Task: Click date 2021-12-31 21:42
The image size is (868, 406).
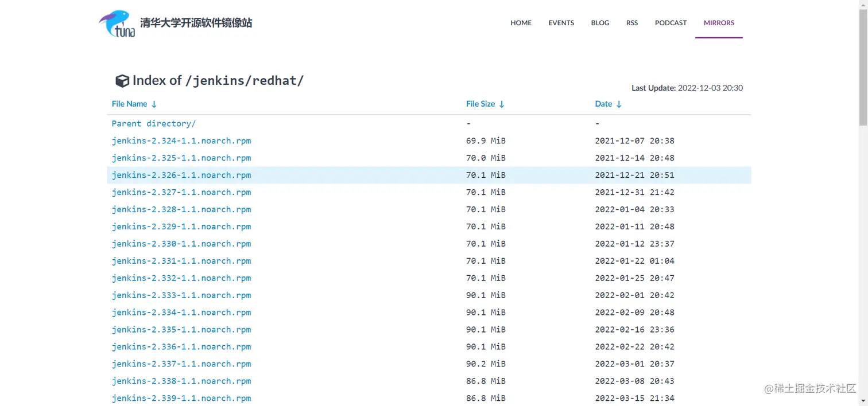Action: click(x=635, y=192)
